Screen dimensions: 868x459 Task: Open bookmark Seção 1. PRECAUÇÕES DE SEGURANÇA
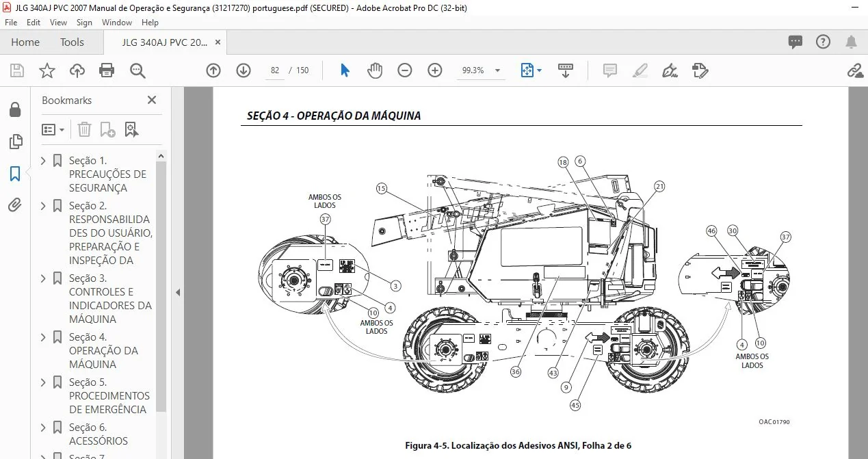[107, 174]
